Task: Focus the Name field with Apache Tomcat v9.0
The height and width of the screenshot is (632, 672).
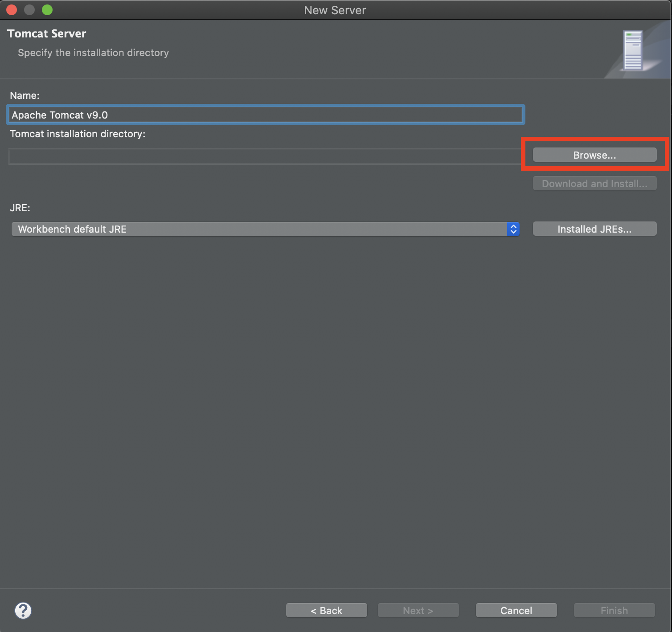Action: [x=266, y=115]
